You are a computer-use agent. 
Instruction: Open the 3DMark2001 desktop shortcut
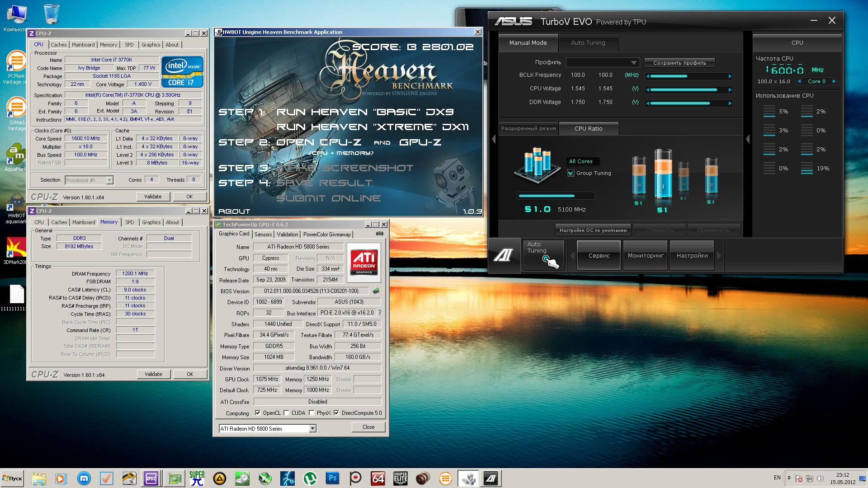tap(17, 251)
